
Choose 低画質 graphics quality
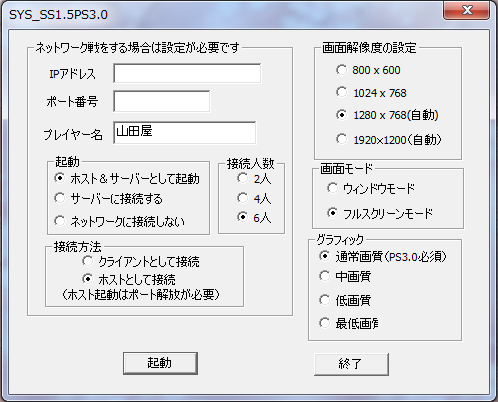point(345,300)
